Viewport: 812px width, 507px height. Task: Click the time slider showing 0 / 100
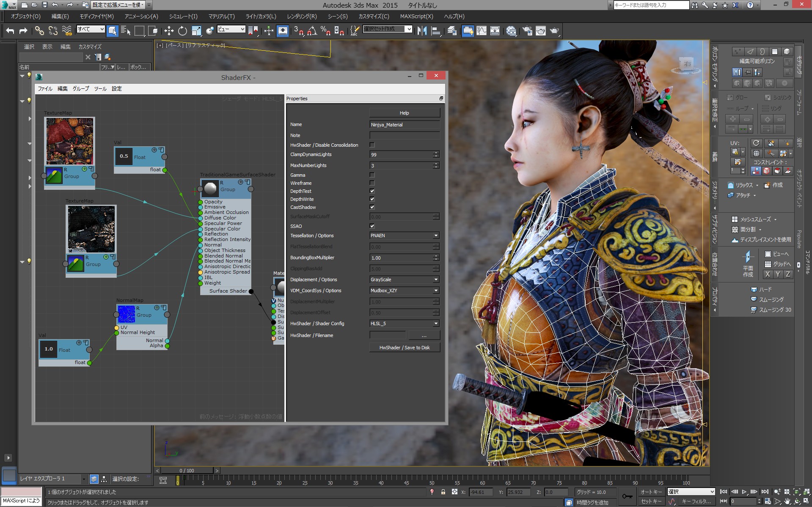pos(187,470)
